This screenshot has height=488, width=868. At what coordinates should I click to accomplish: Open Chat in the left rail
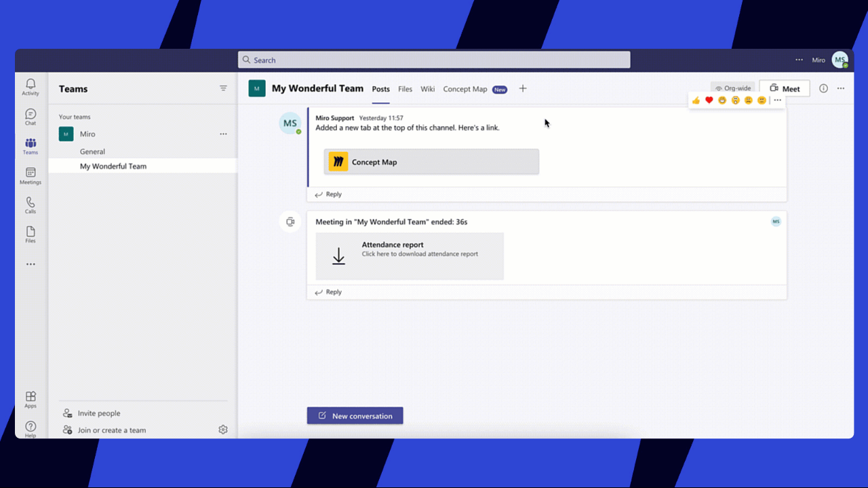31,117
